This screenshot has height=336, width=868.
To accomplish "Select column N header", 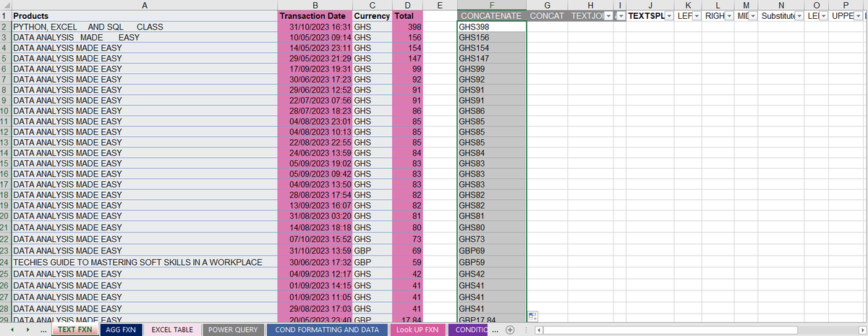I will click(x=780, y=5).
